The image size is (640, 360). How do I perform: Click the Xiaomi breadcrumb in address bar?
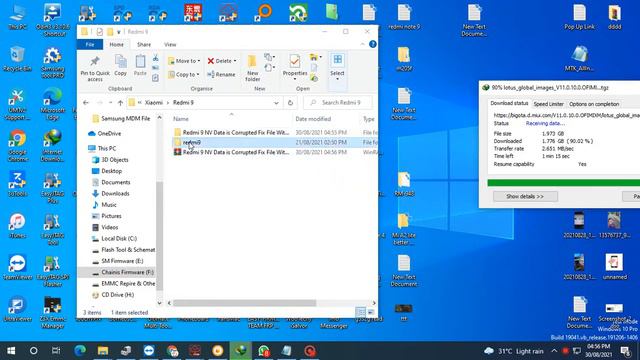pyautogui.click(x=154, y=102)
